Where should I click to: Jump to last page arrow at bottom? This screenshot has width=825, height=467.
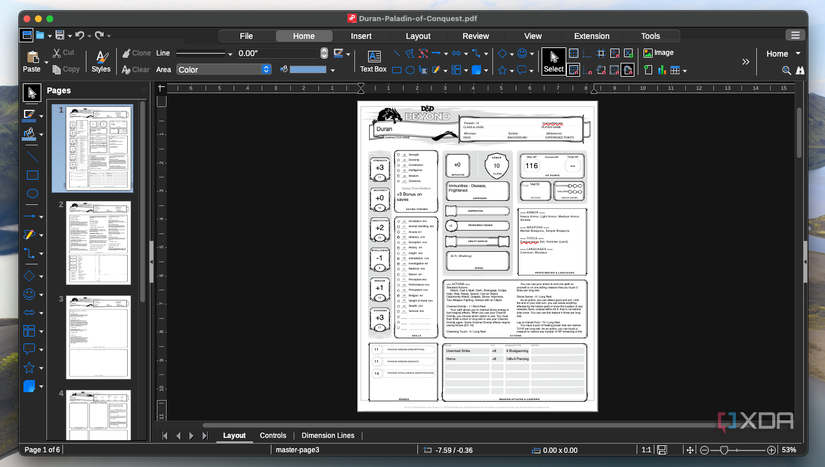tap(205, 435)
